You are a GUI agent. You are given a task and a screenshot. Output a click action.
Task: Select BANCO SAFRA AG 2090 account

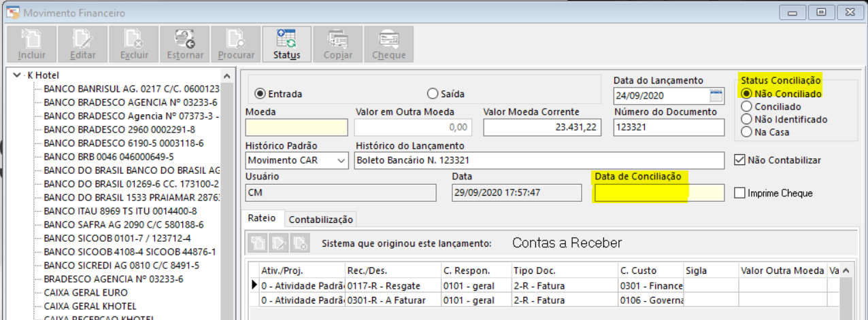124,225
